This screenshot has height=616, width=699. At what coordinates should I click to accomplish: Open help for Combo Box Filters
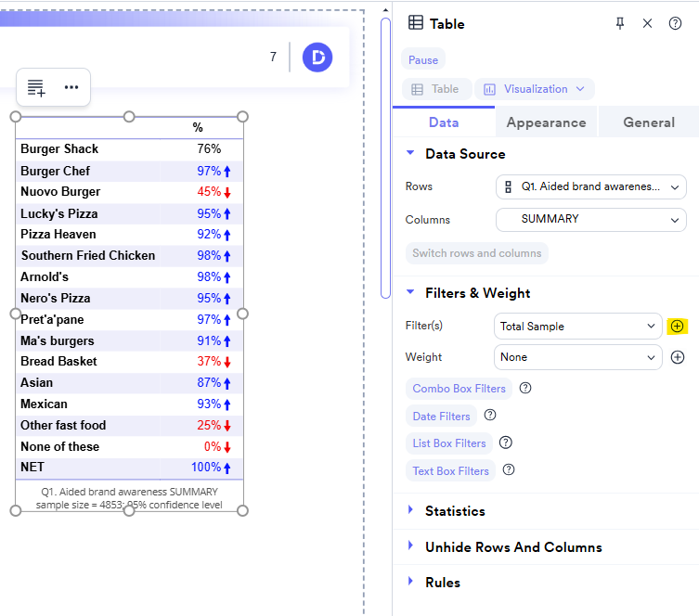[525, 389]
